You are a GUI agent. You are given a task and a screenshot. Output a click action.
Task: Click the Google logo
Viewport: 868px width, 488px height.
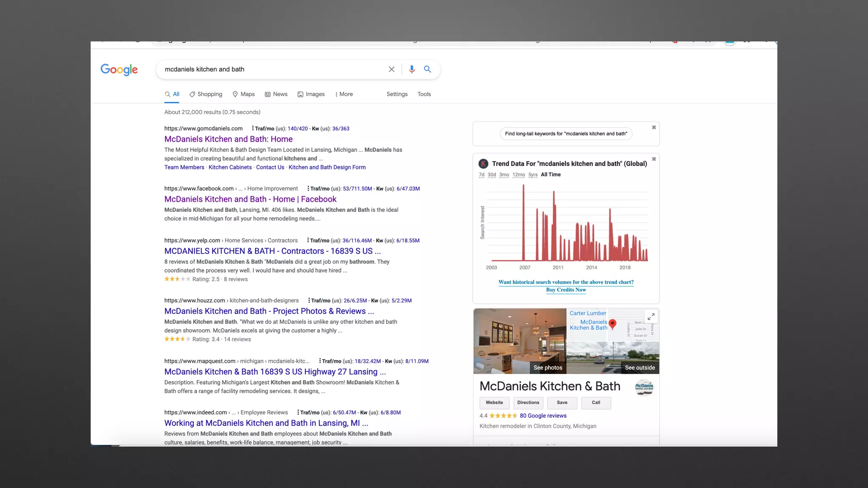coord(119,69)
